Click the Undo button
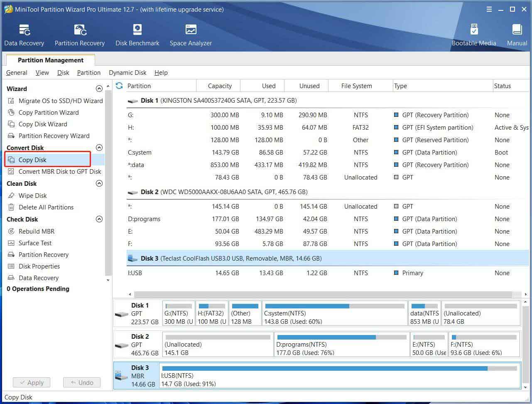Viewport: 532px width, 404px height. click(82, 382)
